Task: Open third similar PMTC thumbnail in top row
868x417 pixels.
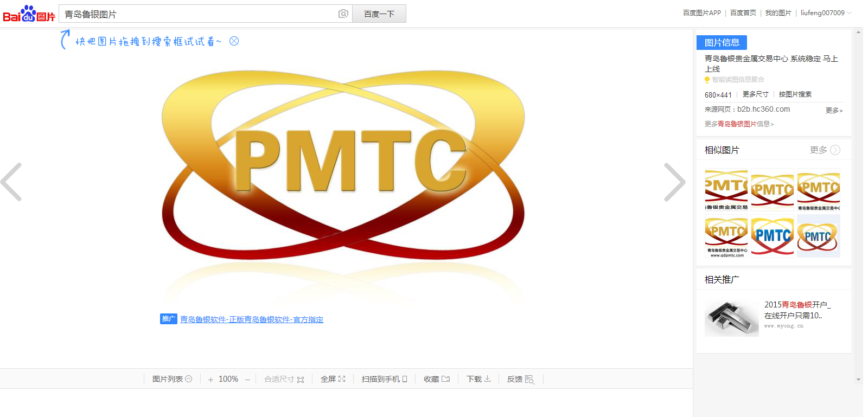Action: pos(819,190)
